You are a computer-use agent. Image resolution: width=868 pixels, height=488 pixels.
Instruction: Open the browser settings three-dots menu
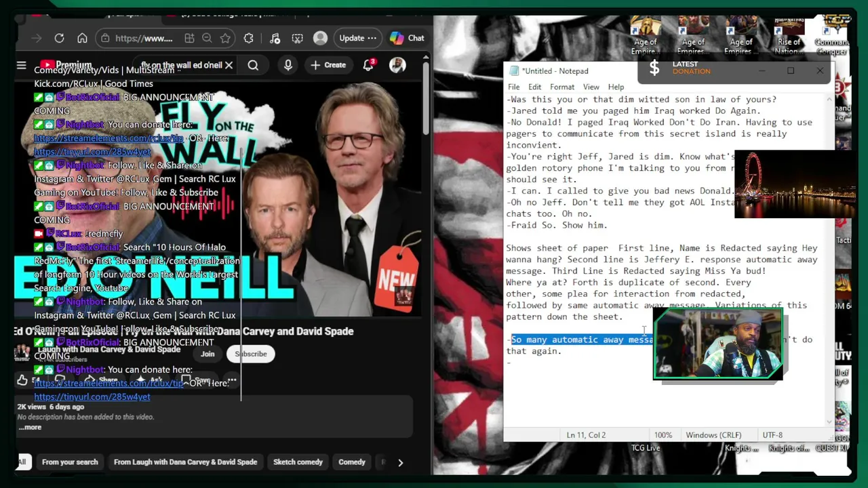click(x=372, y=39)
